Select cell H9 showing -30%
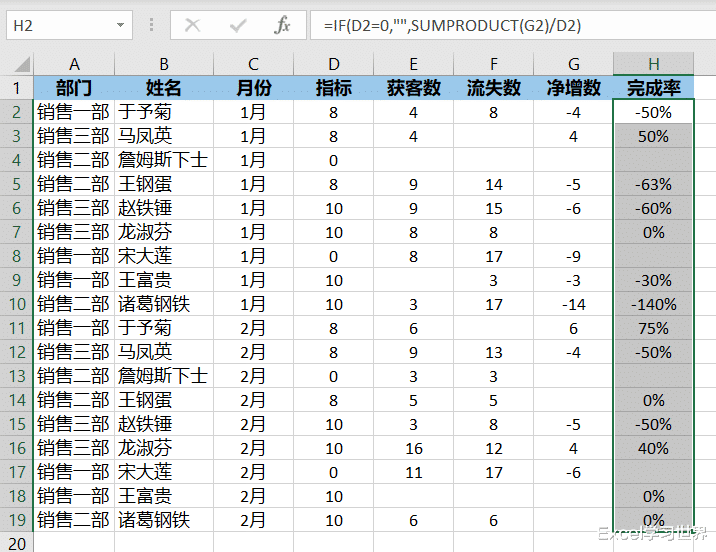The image size is (716, 552). click(x=654, y=280)
